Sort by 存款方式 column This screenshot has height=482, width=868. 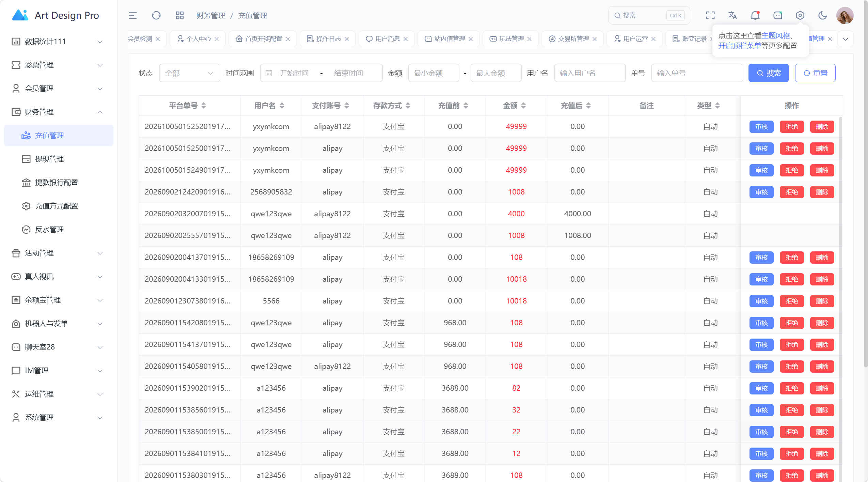pos(408,106)
